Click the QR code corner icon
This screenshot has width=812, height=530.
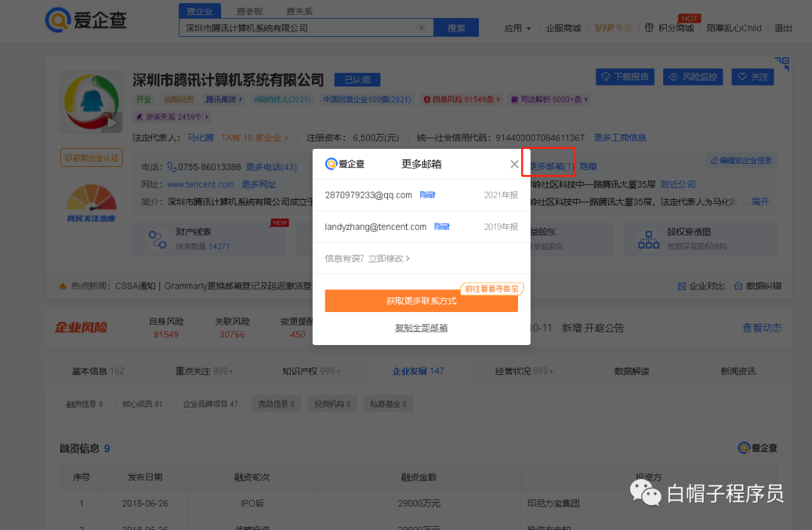[x=782, y=64]
